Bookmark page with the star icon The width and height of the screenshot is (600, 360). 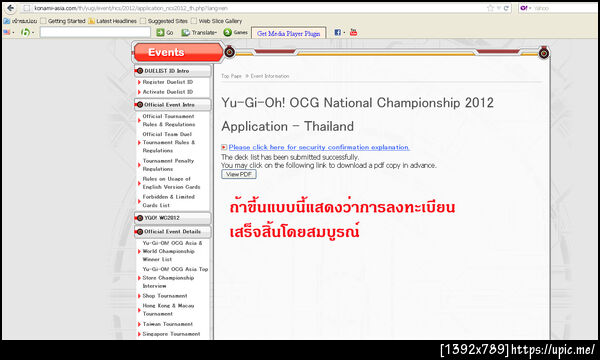tap(490, 8)
